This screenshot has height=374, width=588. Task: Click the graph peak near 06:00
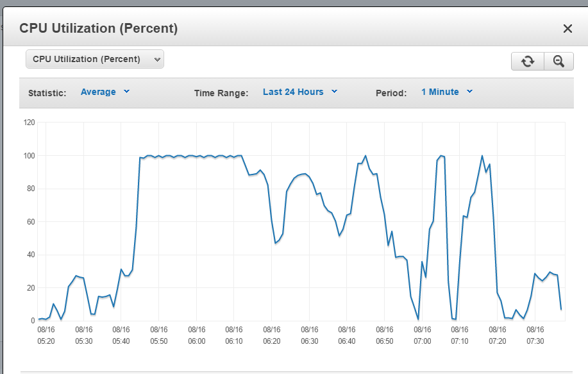point(196,155)
